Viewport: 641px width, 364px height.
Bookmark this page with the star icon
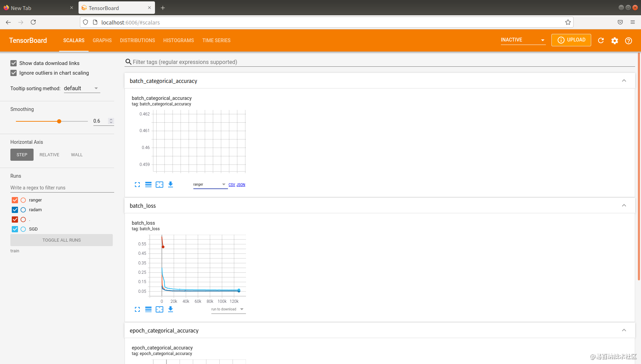[x=568, y=22]
